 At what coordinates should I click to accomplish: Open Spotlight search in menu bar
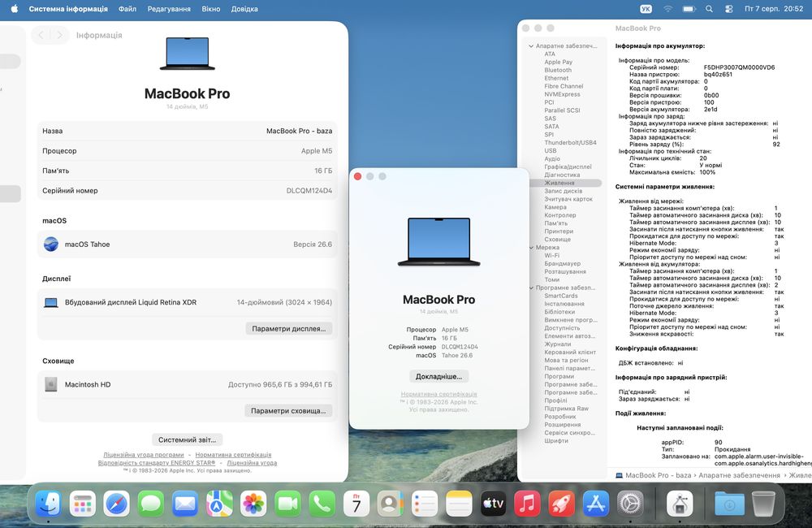coord(709,9)
